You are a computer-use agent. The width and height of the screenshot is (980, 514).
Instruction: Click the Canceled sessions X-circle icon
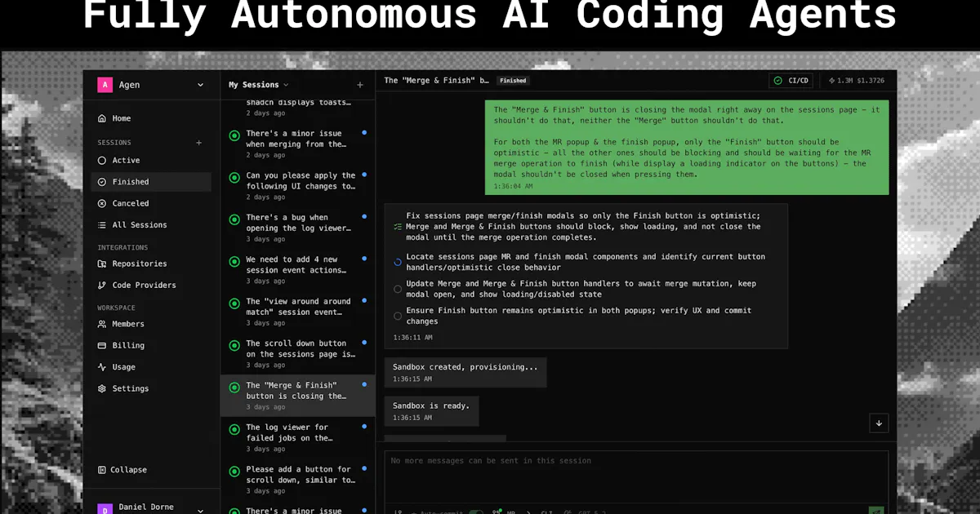(x=102, y=203)
